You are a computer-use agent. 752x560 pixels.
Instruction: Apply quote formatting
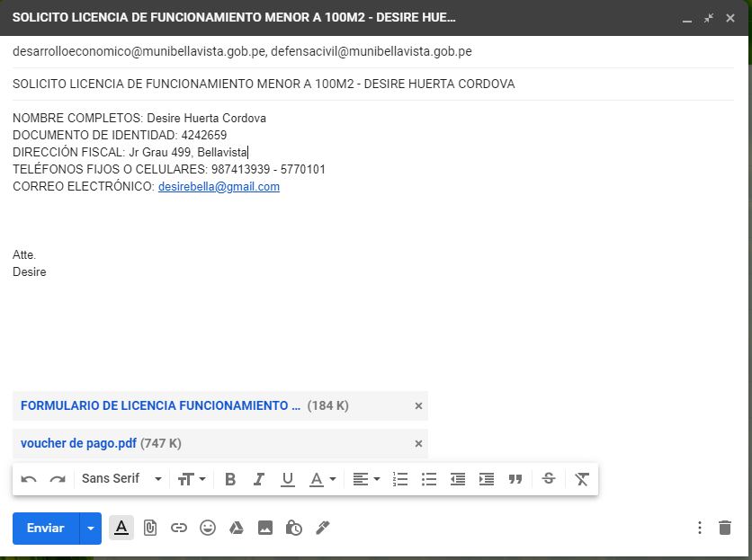click(x=515, y=479)
